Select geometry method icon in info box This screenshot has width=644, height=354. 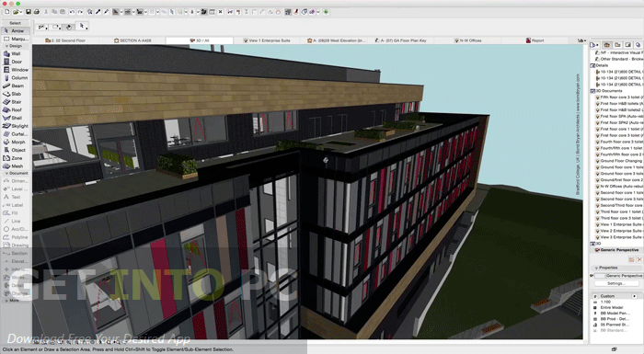[42, 27]
